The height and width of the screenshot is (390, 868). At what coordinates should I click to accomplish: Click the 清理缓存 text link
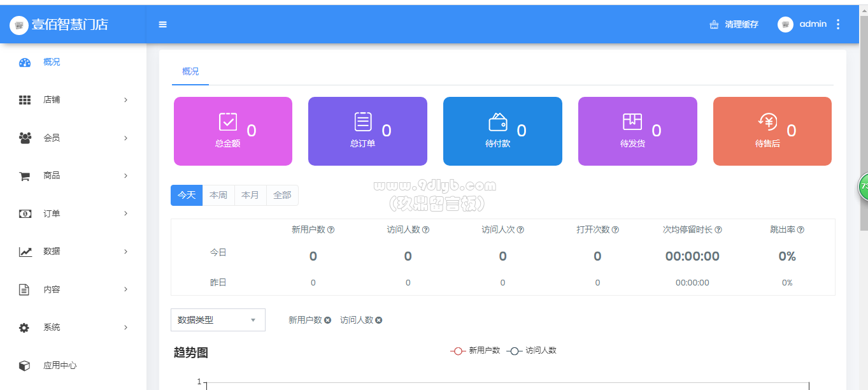coord(741,24)
